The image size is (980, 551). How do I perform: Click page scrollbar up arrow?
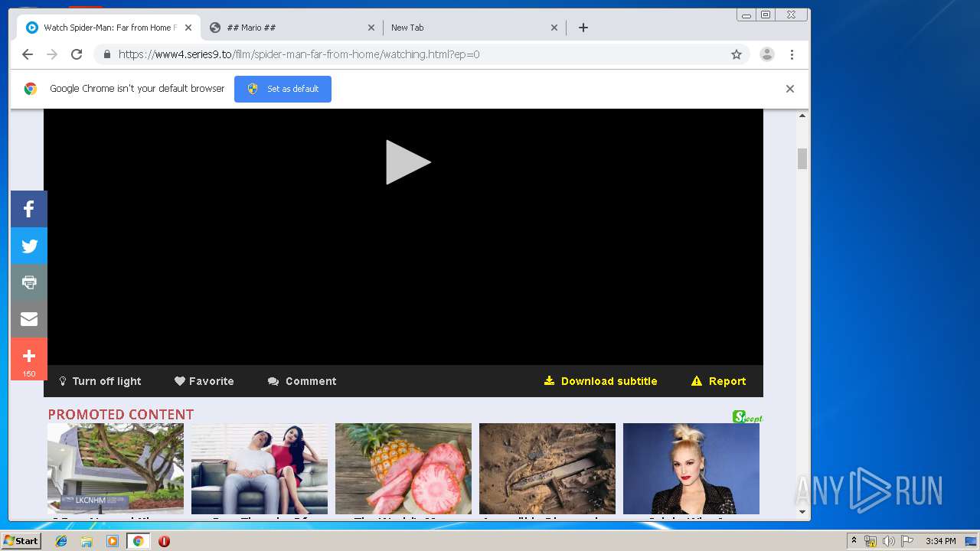[x=802, y=116]
